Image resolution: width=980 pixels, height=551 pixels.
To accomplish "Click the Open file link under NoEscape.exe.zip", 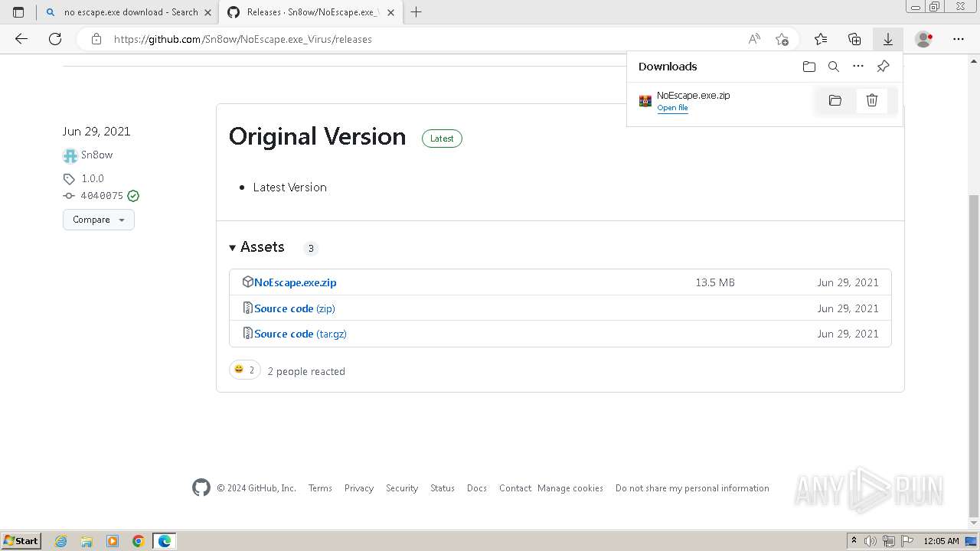I will pos(672,108).
